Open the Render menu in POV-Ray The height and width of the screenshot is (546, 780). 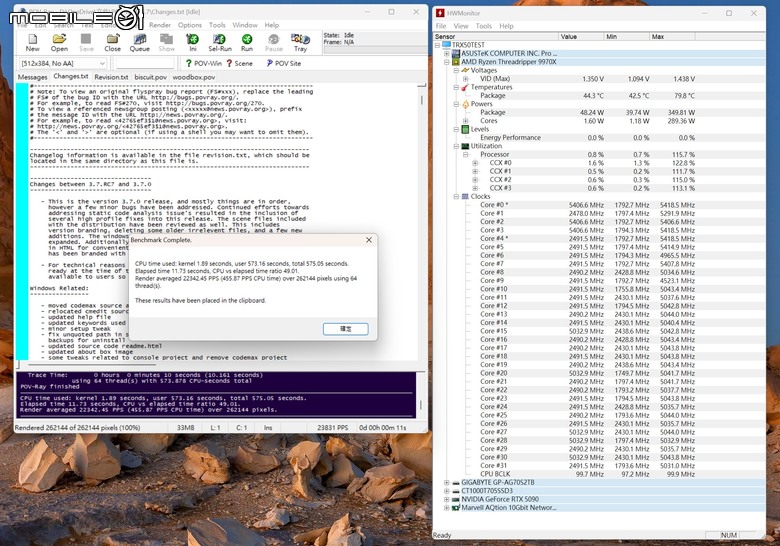(x=160, y=25)
